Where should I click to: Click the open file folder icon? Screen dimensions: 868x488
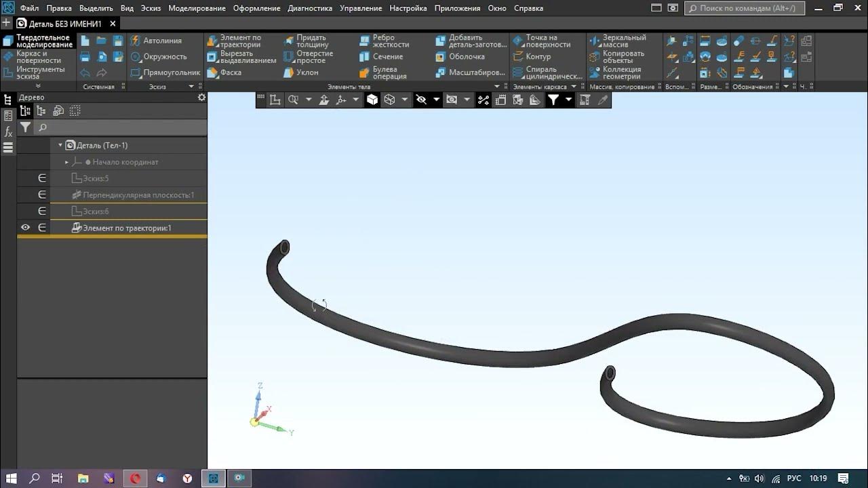click(102, 41)
